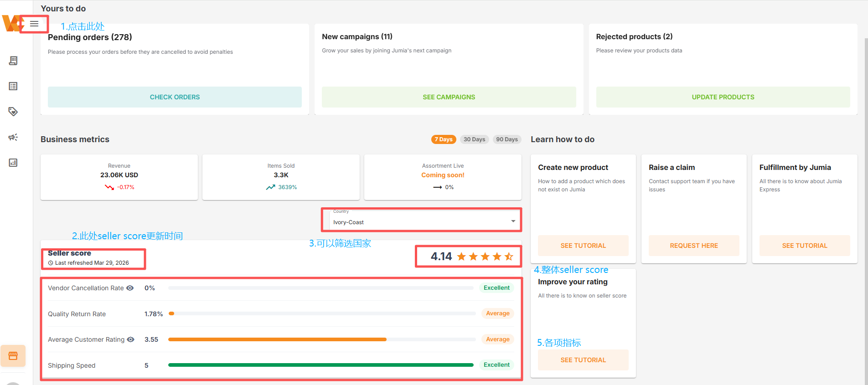Click the reports chart sidebar icon

[13, 163]
